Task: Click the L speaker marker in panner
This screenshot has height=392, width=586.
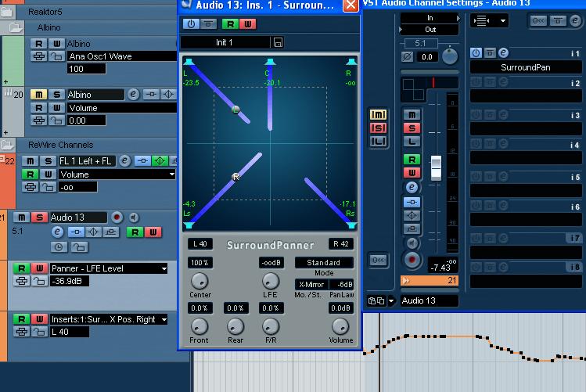Action: (189, 62)
